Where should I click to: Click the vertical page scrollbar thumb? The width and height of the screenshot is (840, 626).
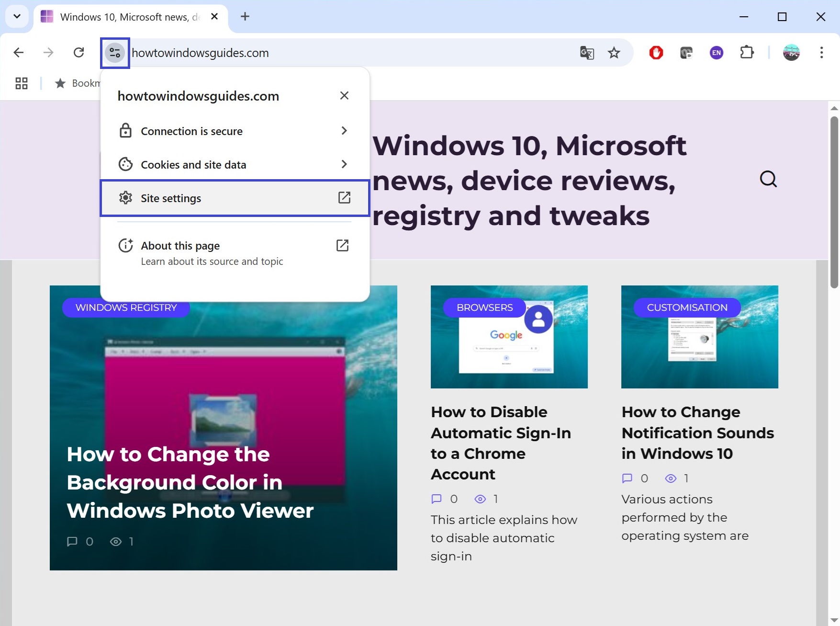834,202
